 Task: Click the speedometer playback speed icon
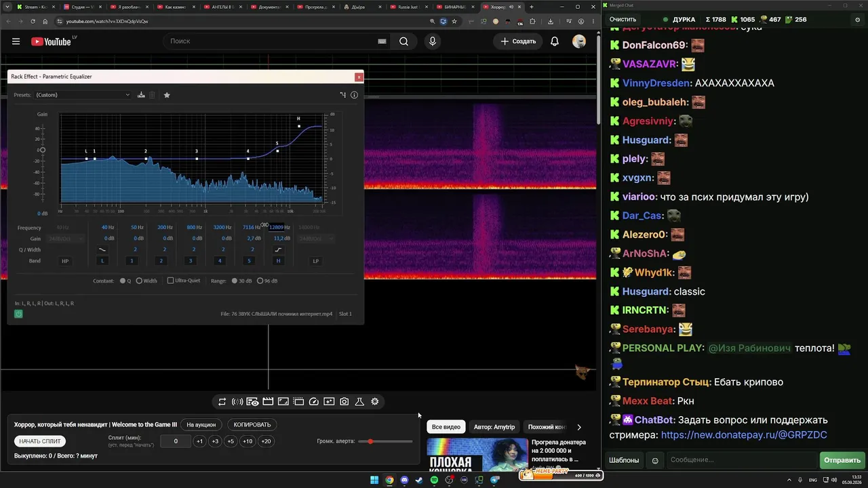pyautogui.click(x=314, y=402)
